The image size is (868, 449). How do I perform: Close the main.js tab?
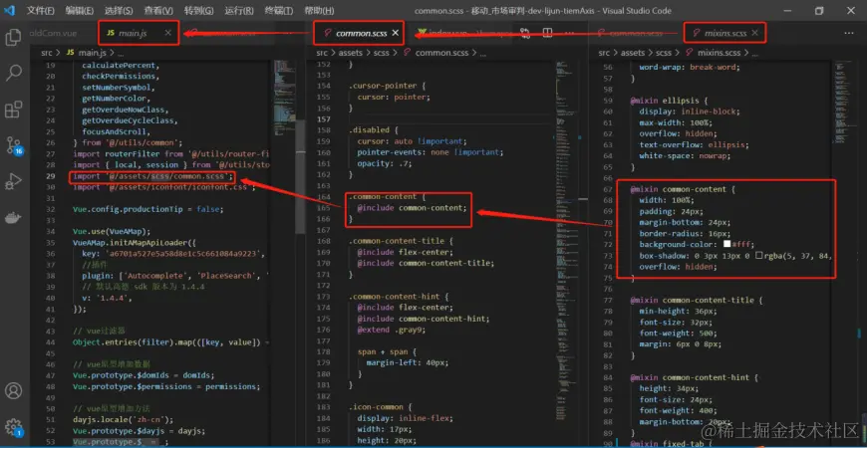[167, 33]
